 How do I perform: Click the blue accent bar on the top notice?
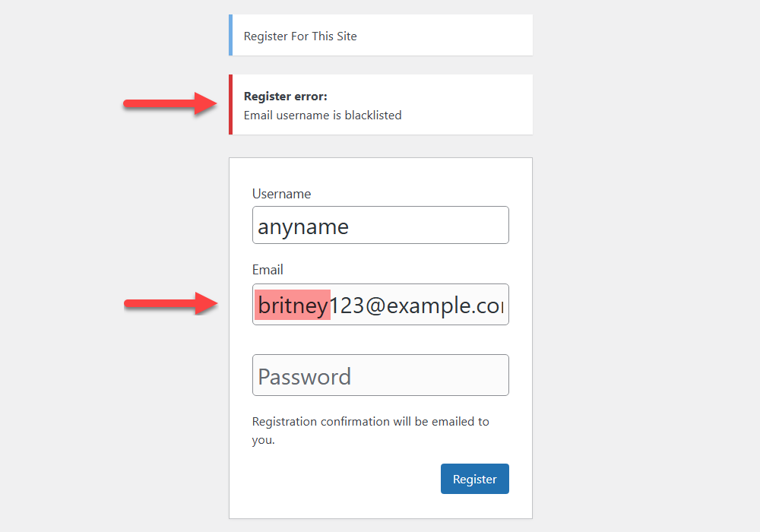(x=230, y=35)
